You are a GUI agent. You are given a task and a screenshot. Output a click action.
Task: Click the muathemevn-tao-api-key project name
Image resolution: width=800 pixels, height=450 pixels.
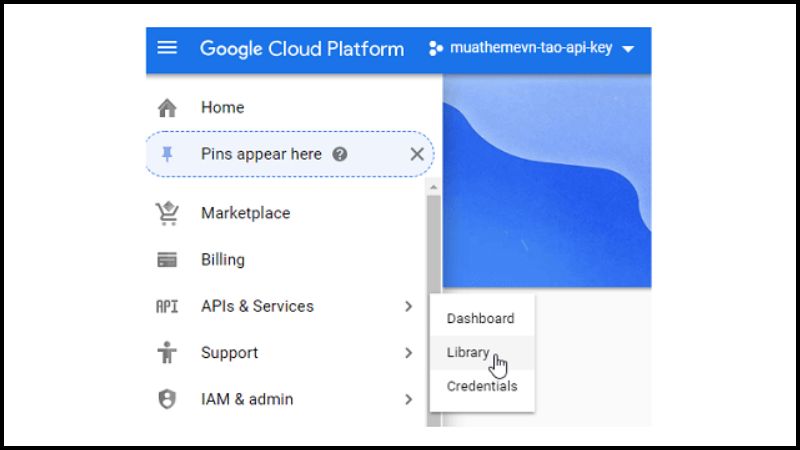tap(531, 48)
